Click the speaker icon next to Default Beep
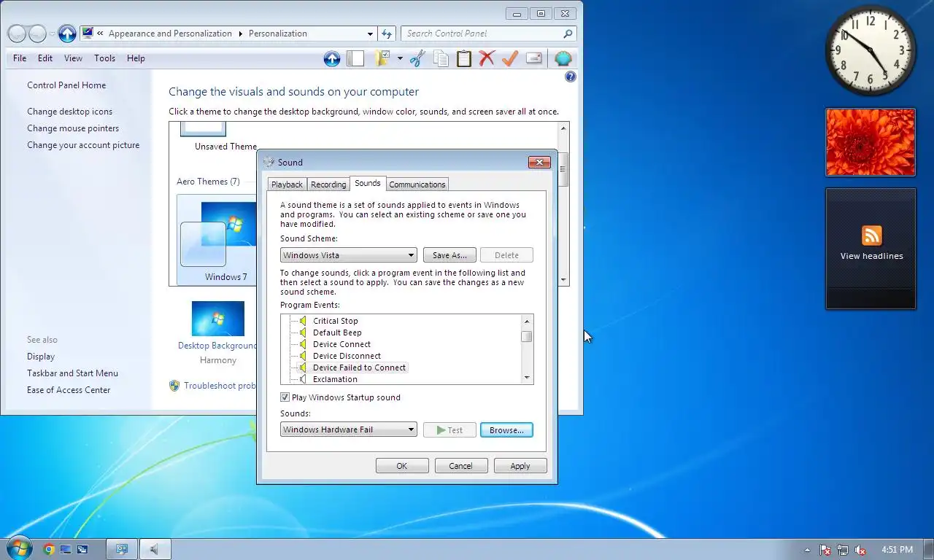Screen dimensions: 934x560 pyautogui.click(x=303, y=332)
